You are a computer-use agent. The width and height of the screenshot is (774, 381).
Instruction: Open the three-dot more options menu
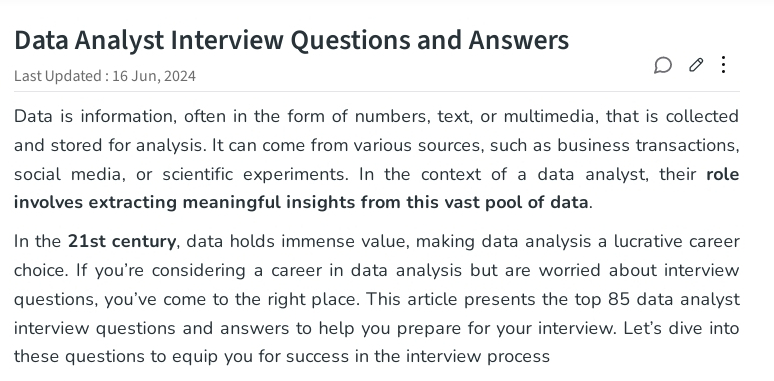click(x=723, y=65)
